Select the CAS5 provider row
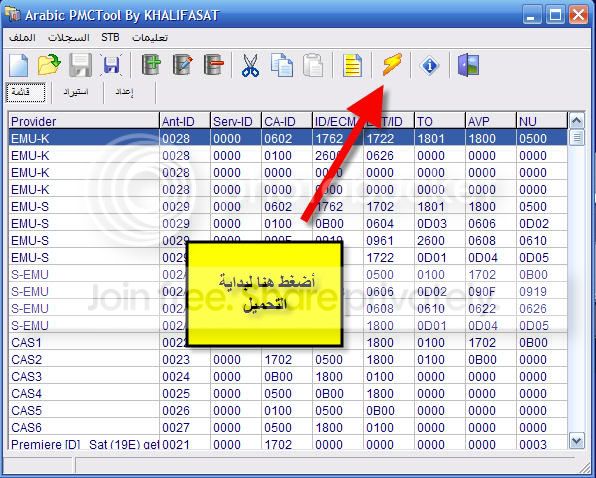 pos(288,411)
